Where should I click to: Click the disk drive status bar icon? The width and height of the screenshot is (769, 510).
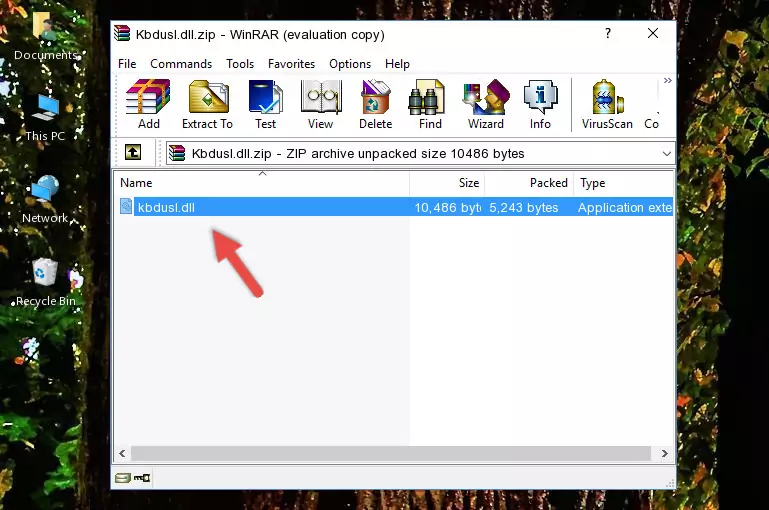tap(123, 478)
